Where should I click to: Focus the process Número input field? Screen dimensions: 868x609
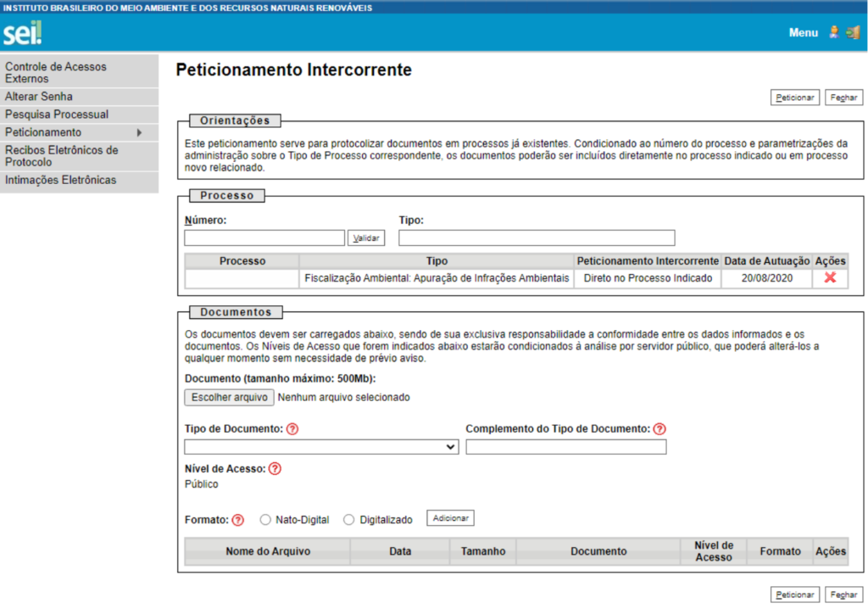[x=264, y=238]
